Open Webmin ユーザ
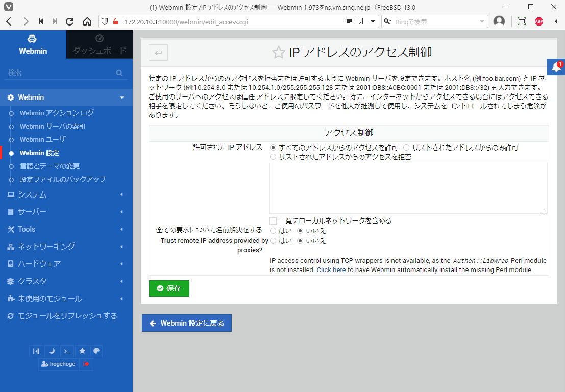This screenshot has width=565, height=392. click(x=42, y=139)
